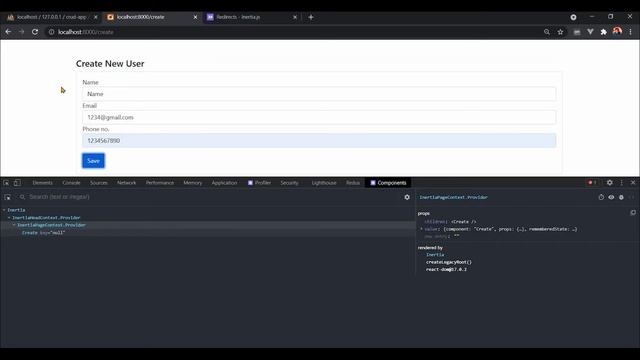Close the DevTools panel
The image size is (640, 360).
(633, 183)
